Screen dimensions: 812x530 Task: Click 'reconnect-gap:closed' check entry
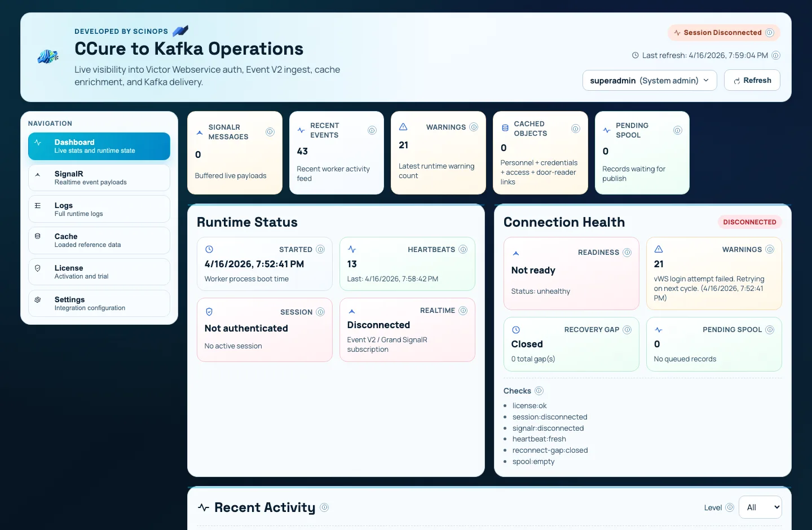(x=550, y=450)
